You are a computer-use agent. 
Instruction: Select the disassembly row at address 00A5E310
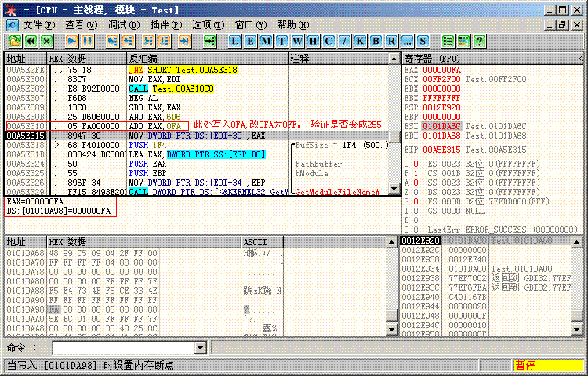[198, 126]
